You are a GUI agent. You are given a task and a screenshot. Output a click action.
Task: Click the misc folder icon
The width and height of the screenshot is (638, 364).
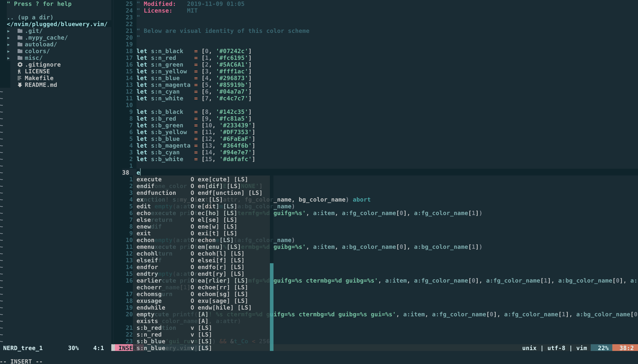coord(20,58)
